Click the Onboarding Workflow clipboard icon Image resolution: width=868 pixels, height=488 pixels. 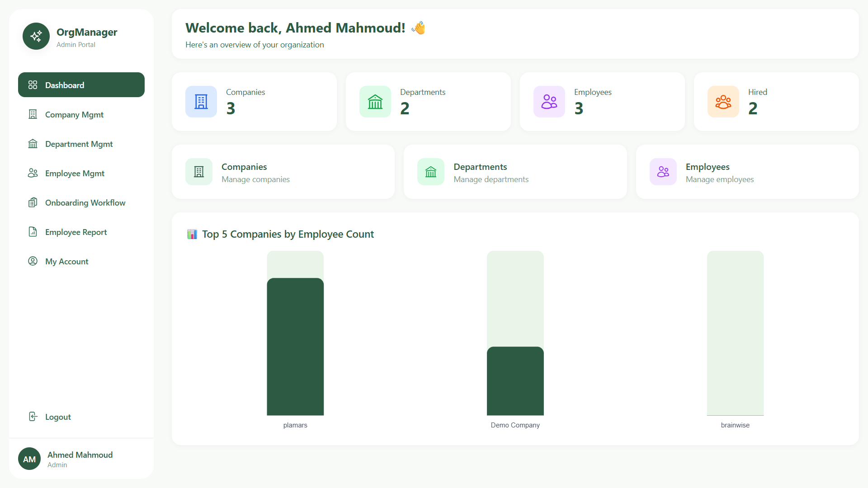click(x=33, y=202)
